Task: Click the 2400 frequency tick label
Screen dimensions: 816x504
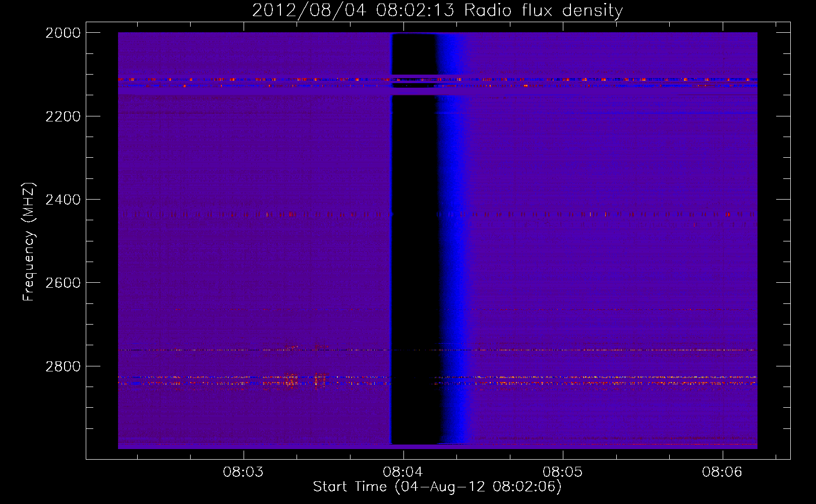Action: 63,200
